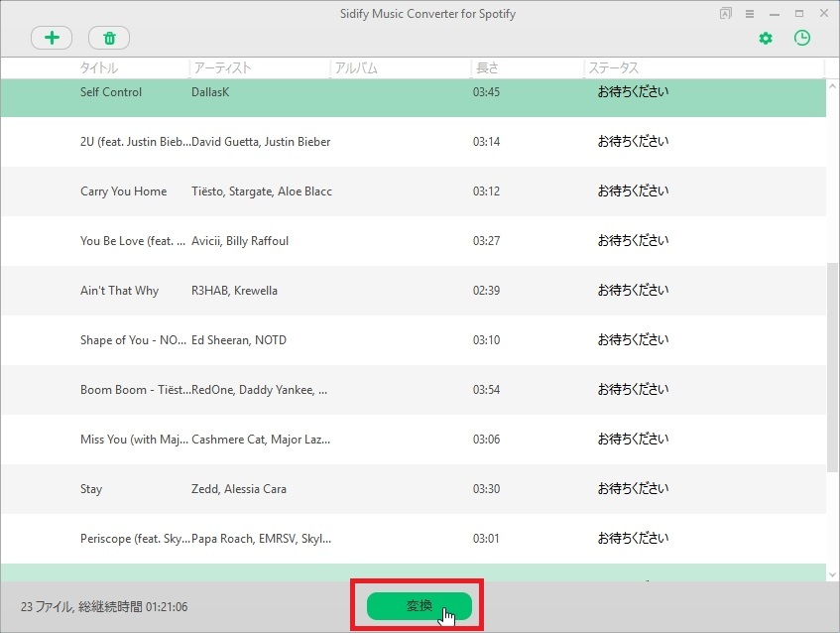Screen dimensions: 840x633
Task: Minimize the Sidify window
Action: [x=775, y=14]
